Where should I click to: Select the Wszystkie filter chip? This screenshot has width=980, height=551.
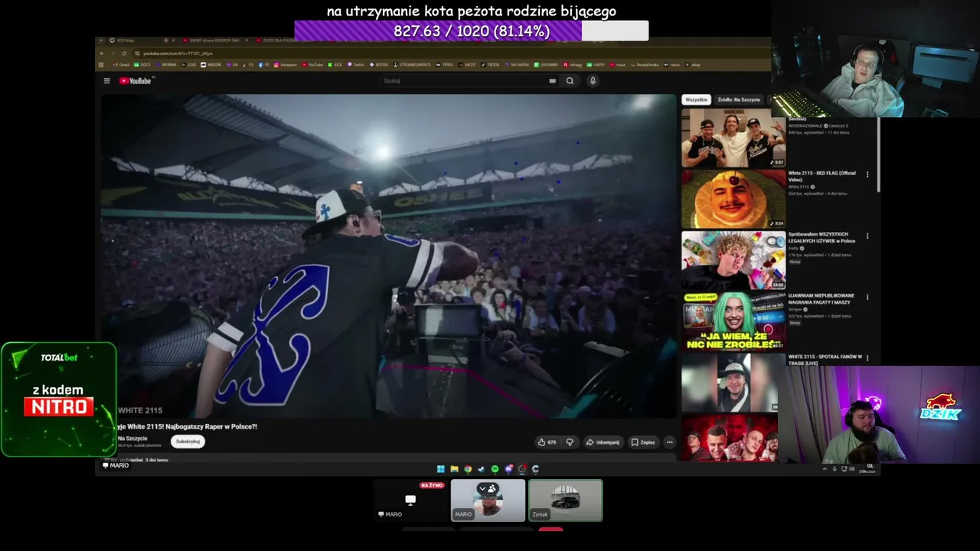(696, 99)
